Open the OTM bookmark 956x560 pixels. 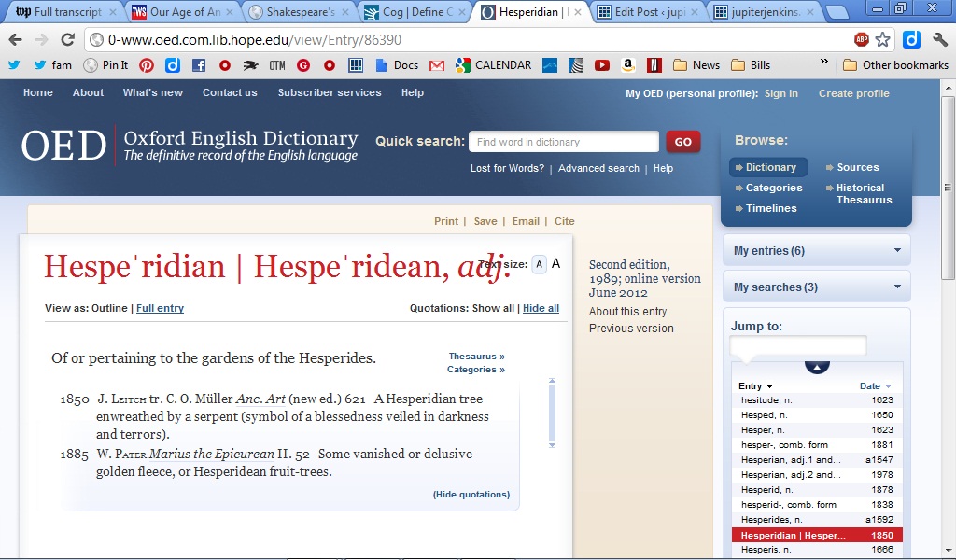(276, 65)
